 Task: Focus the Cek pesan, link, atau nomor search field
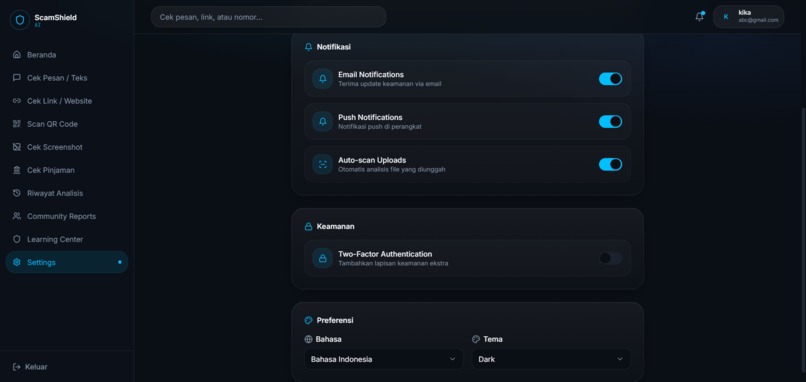pos(268,17)
